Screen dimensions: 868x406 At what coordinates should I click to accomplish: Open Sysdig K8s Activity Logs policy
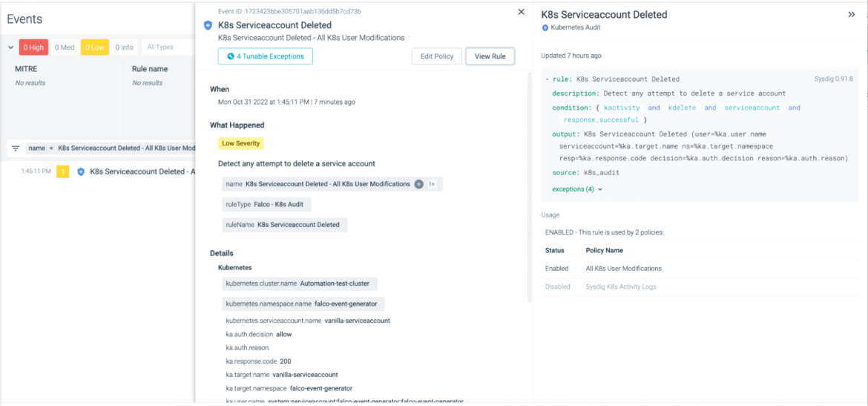621,287
